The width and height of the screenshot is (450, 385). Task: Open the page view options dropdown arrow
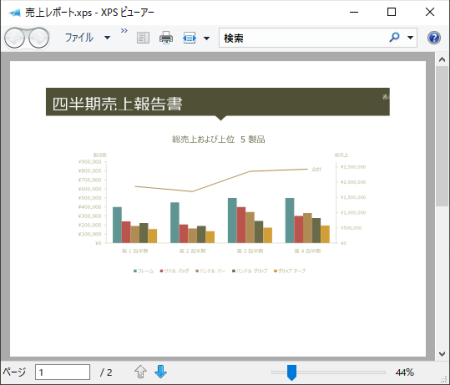click(x=207, y=38)
